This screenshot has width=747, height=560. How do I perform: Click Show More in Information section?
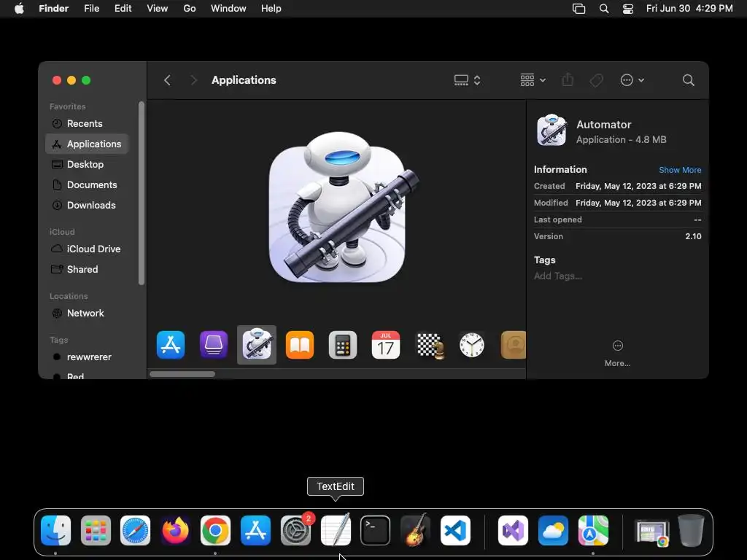tap(680, 170)
